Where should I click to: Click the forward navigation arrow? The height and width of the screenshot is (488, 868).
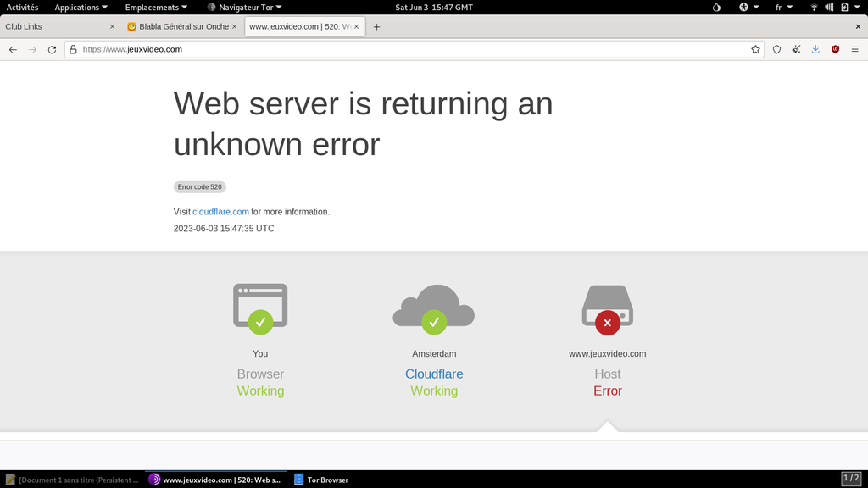[33, 49]
